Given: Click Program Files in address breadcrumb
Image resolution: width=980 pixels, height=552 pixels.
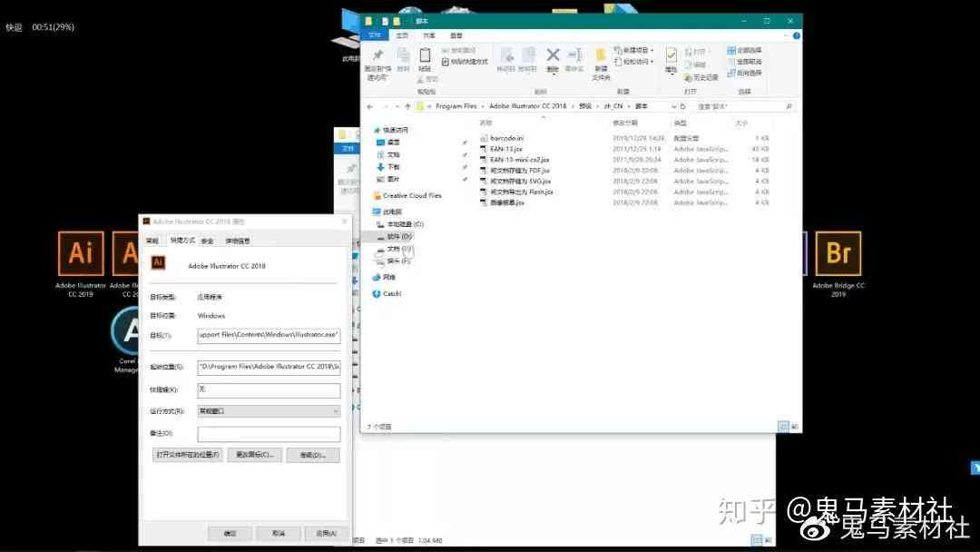Looking at the screenshot, I should point(456,106).
